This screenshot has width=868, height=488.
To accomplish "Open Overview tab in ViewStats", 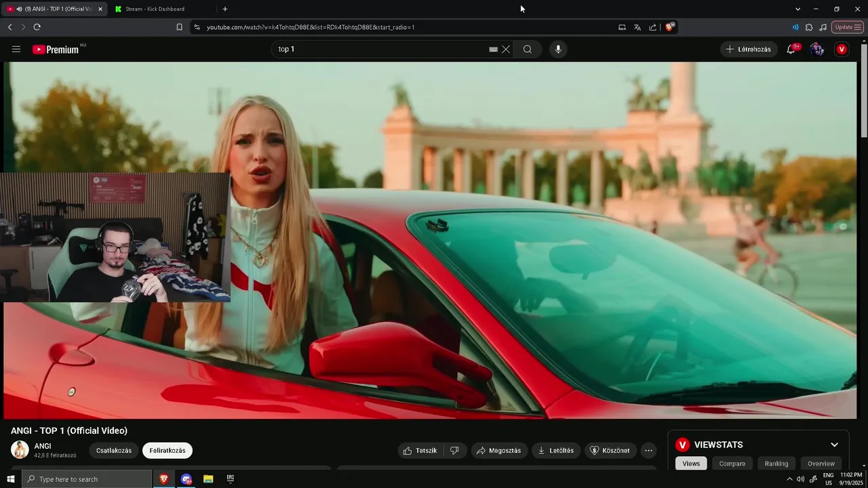I will click(821, 464).
